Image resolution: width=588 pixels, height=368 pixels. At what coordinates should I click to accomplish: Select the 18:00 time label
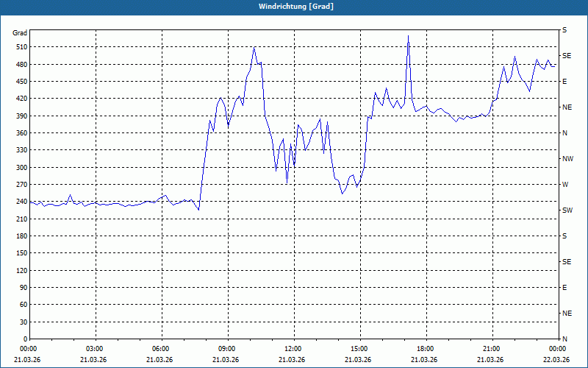point(426,349)
